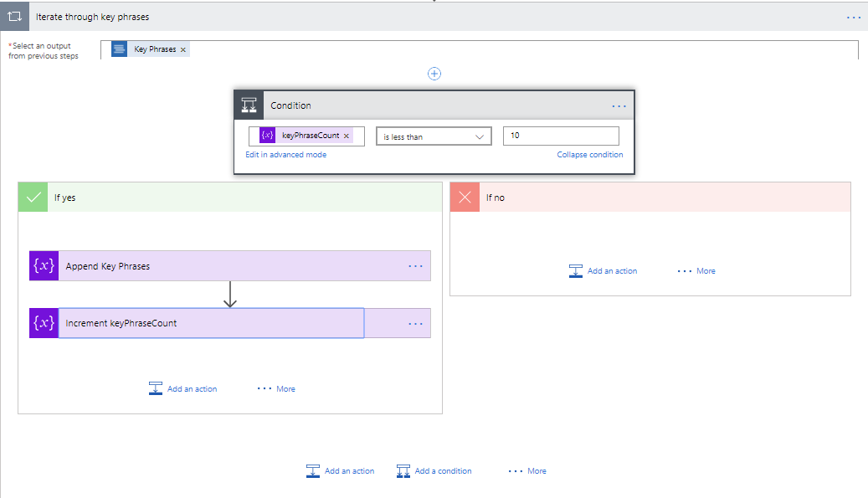Click the condition value field containing 10
The height and width of the screenshot is (498, 868).
click(561, 136)
